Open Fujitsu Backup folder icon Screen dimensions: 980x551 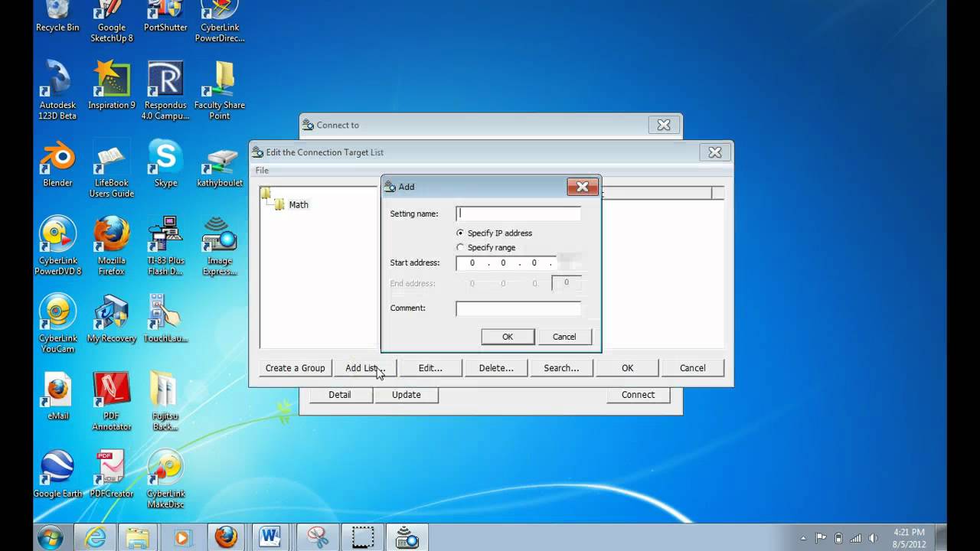(x=165, y=402)
